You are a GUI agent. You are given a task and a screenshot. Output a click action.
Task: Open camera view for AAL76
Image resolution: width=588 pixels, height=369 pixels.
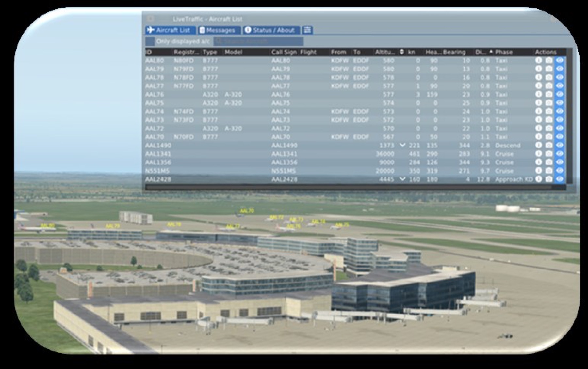[x=549, y=94]
